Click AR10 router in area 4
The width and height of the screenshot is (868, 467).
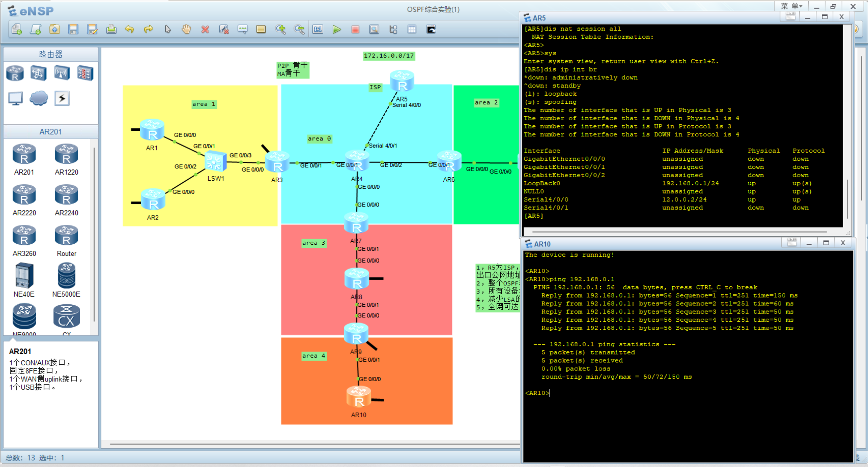tap(359, 398)
